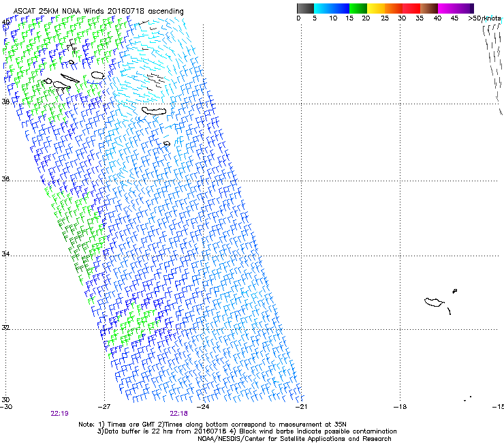Click the '10' legend scale label
Image resolution: width=504 pixels, height=443 pixels.
click(333, 18)
